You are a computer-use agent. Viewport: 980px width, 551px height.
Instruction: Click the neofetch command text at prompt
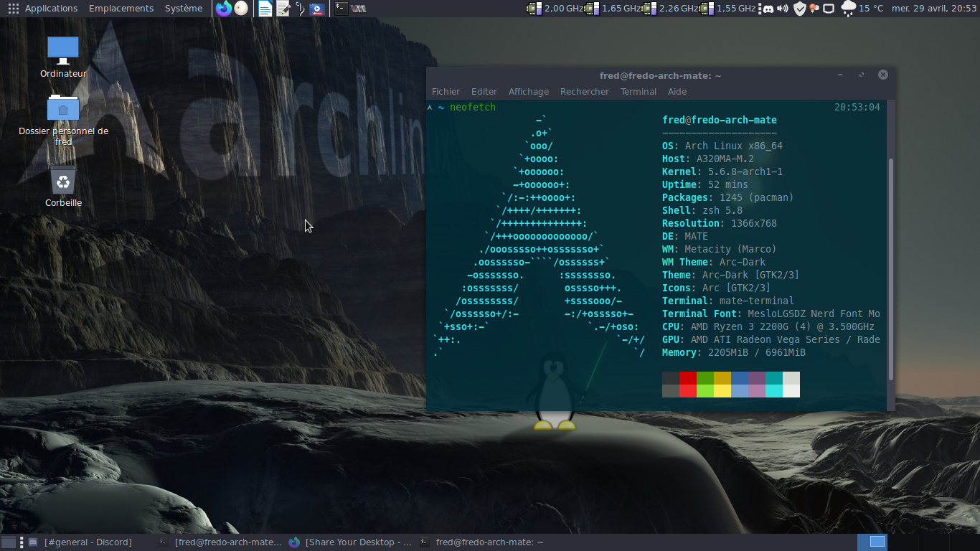pos(473,107)
